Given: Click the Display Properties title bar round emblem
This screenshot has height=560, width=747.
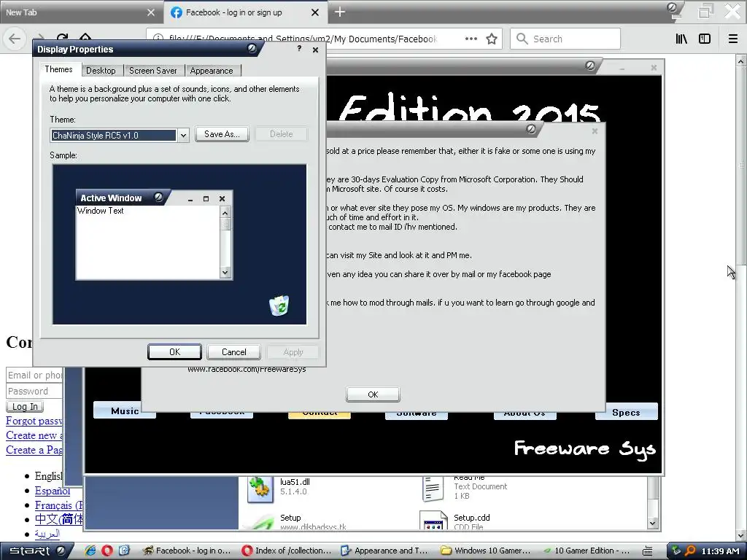Looking at the screenshot, I should [252, 47].
